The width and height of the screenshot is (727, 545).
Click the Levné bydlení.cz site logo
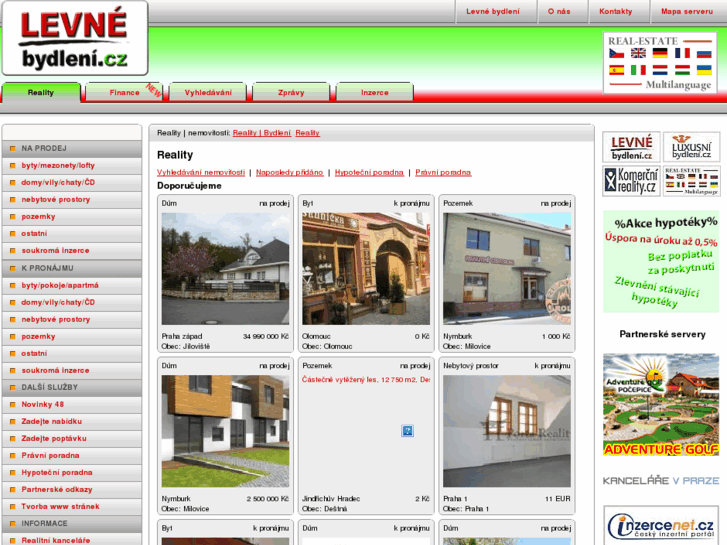coord(75,38)
